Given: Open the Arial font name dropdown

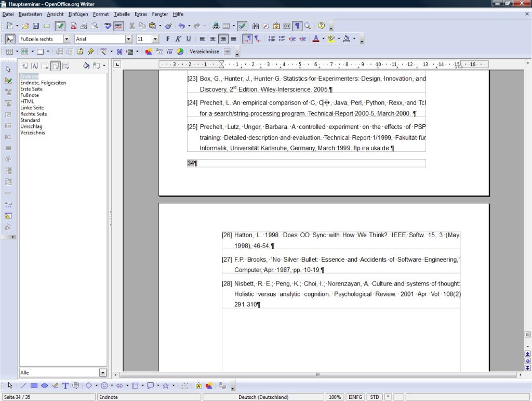Looking at the screenshot, I should [129, 39].
